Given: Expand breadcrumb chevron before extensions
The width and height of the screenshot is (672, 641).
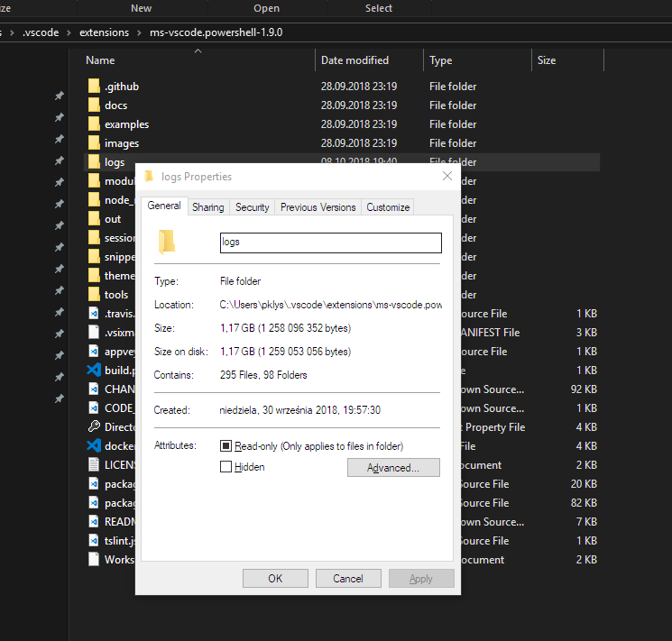Looking at the screenshot, I should pyautogui.click(x=69, y=32).
